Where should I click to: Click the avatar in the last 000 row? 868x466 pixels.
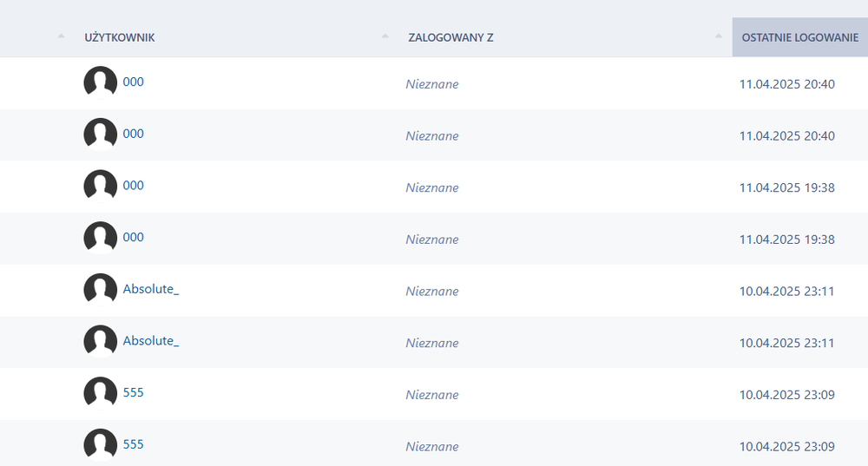click(x=100, y=238)
